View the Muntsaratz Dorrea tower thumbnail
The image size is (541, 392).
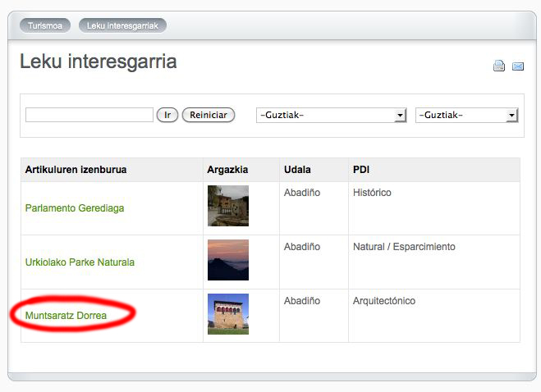pos(228,314)
